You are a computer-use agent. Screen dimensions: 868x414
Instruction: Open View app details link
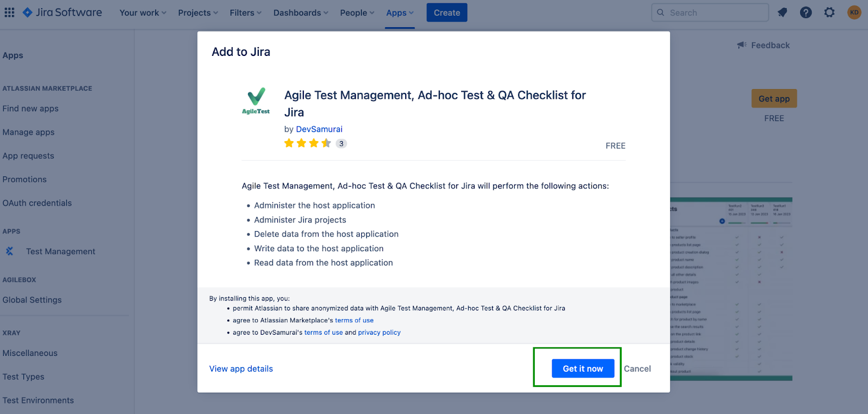point(241,368)
